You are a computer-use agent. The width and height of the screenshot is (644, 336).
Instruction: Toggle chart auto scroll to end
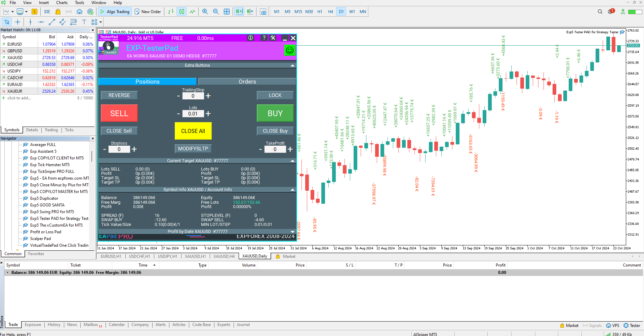pyautogui.click(x=239, y=12)
